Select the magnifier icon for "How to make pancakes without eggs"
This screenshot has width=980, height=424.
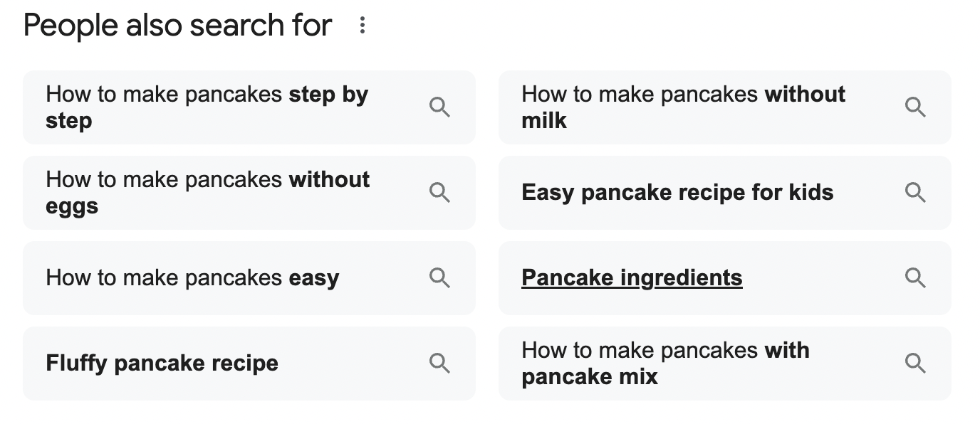click(439, 192)
